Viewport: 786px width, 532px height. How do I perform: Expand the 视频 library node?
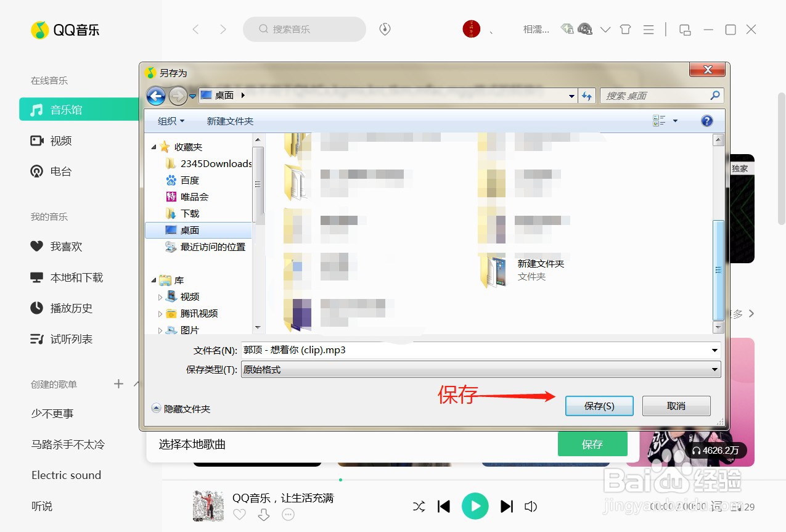click(x=160, y=297)
